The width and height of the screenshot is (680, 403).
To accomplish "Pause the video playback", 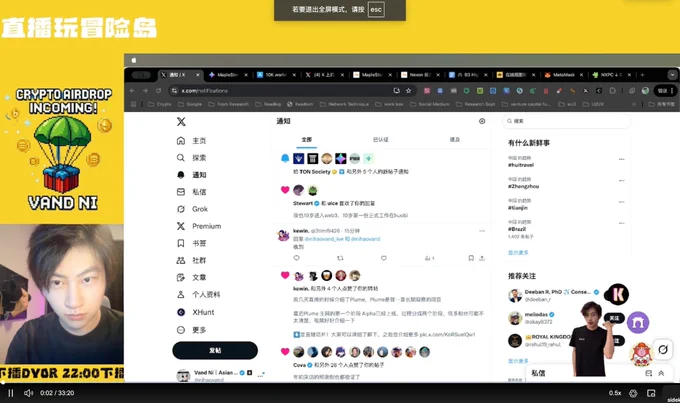I will (x=11, y=393).
